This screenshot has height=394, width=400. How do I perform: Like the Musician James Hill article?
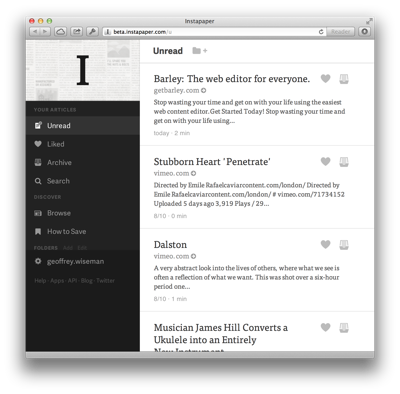325,328
